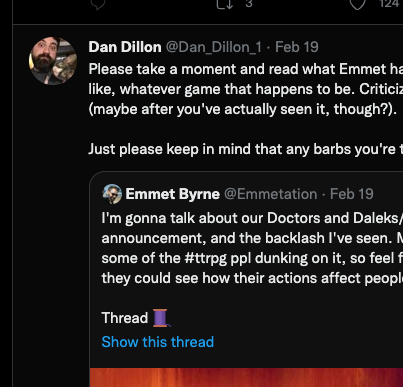Open the Dan Dillon display name
Image resolution: width=403 pixels, height=387 pixels.
tap(125, 47)
